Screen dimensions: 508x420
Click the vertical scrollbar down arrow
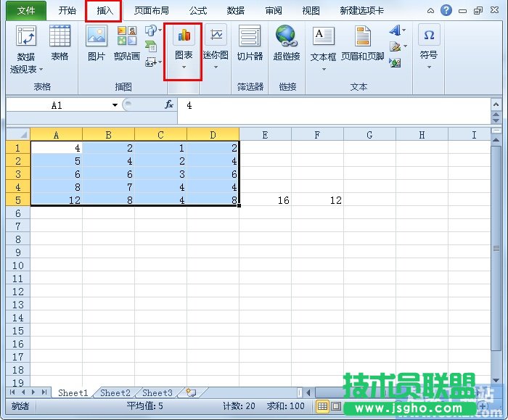pyautogui.click(x=496, y=381)
